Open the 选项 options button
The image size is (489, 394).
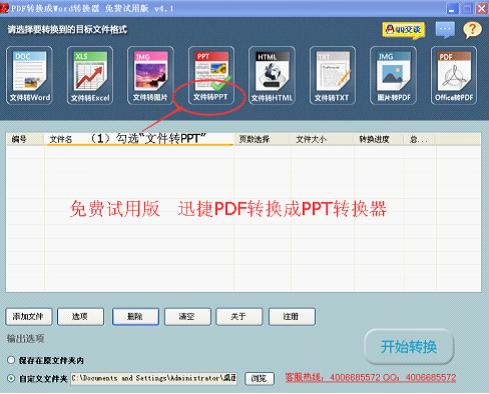[x=80, y=316]
